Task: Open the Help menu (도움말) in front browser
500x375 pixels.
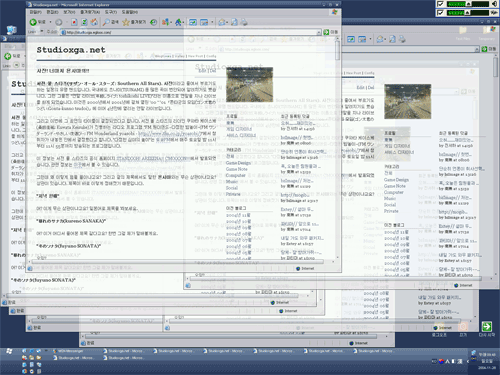Action: pos(130,12)
